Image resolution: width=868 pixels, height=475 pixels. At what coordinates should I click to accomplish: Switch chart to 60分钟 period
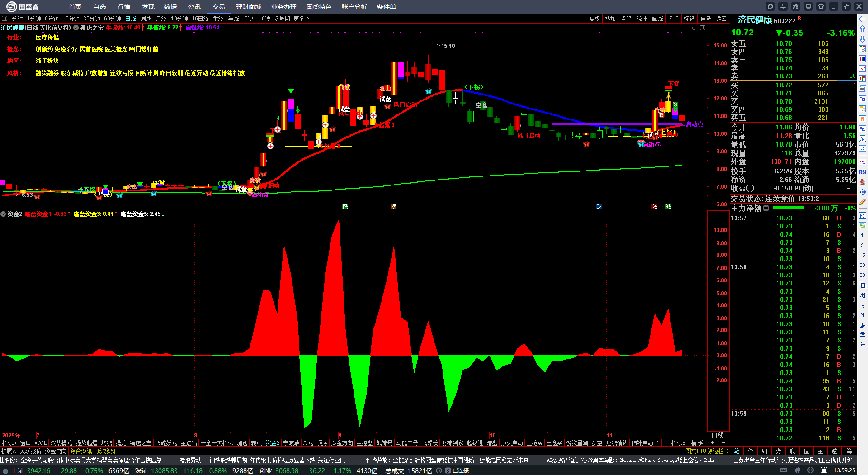tap(113, 19)
